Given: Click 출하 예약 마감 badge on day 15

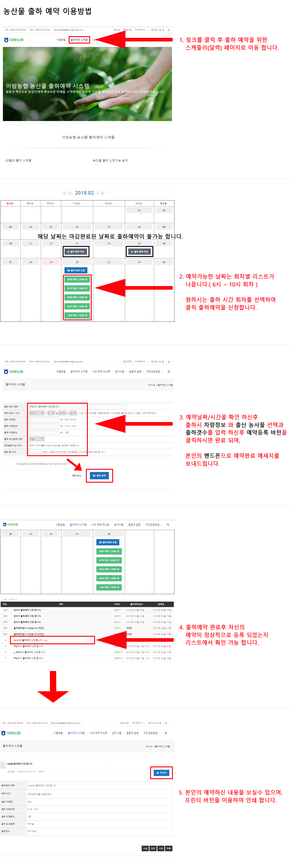Looking at the screenshot, I should tap(139, 252).
